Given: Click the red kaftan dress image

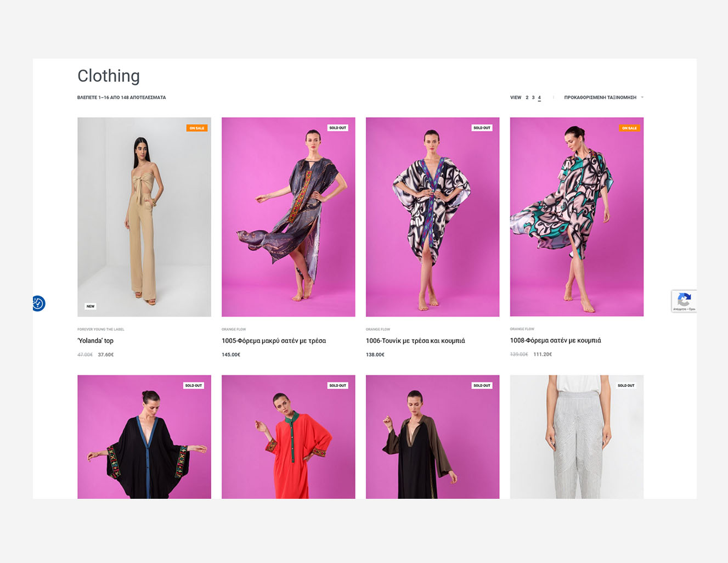Looking at the screenshot, I should [289, 437].
